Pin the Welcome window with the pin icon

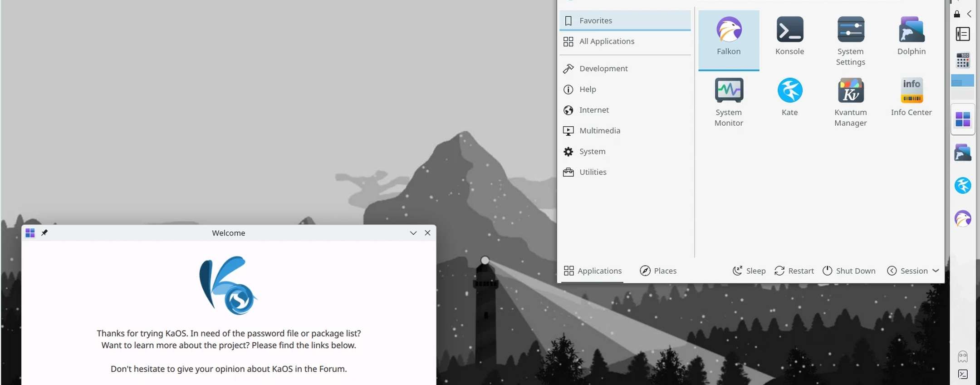point(44,233)
